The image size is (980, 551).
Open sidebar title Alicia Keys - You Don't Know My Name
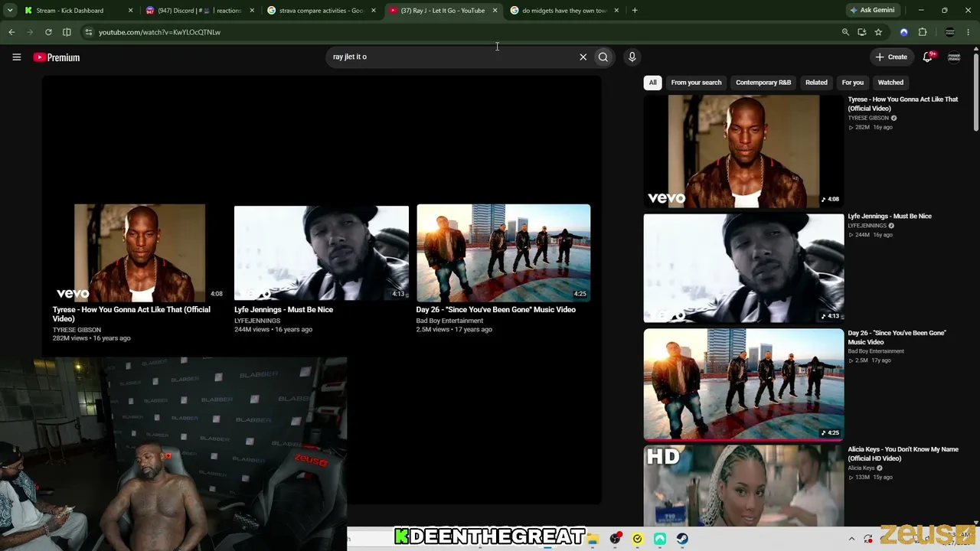tap(903, 454)
